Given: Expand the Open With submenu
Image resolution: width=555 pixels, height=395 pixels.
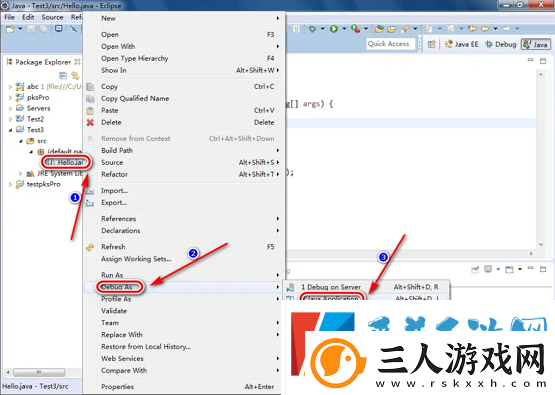Looking at the screenshot, I should (183, 46).
